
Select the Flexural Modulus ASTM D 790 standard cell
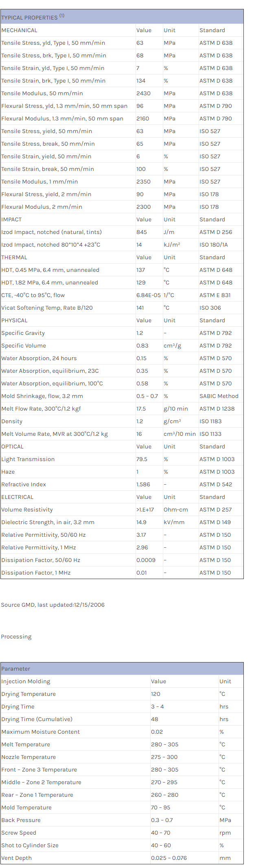click(x=215, y=118)
